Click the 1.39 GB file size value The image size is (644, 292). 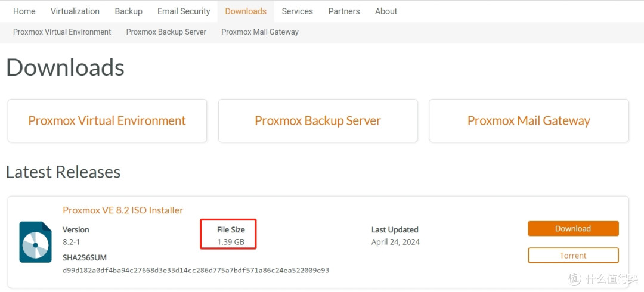tap(231, 242)
